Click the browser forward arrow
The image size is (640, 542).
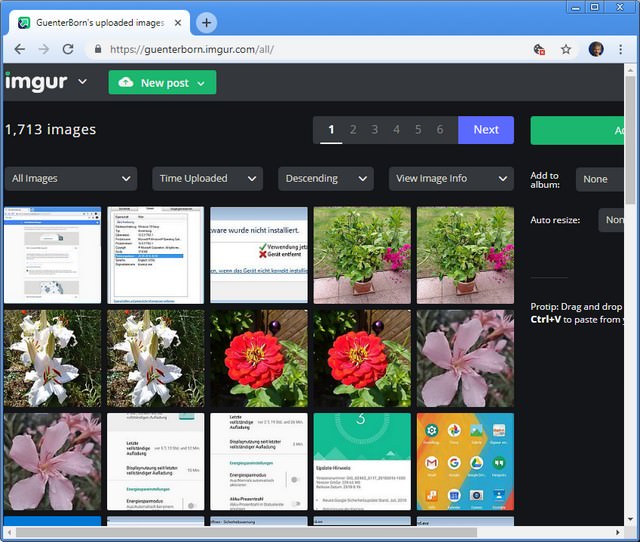pyautogui.click(x=43, y=49)
